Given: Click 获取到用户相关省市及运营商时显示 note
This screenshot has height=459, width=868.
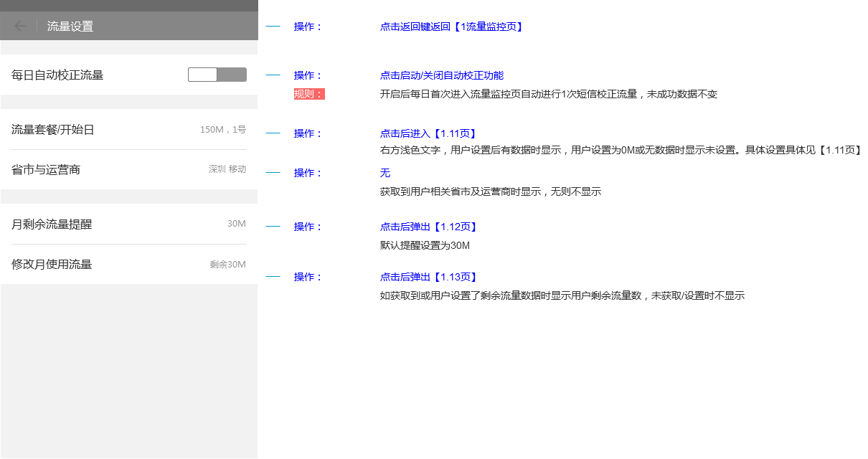Looking at the screenshot, I should click(x=491, y=191).
